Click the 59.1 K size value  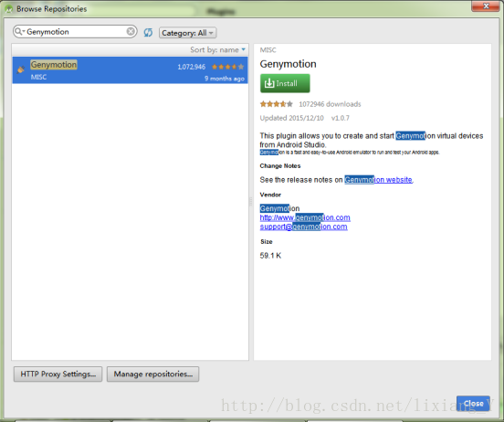coord(270,256)
